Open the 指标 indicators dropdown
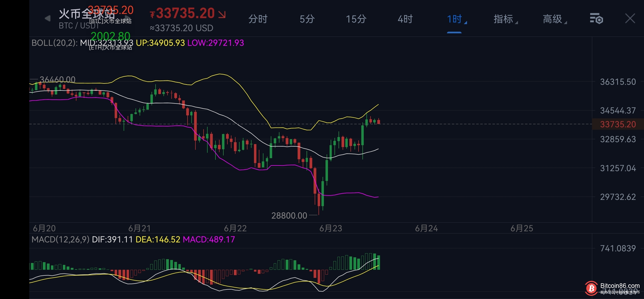The height and width of the screenshot is (299, 644). click(504, 19)
